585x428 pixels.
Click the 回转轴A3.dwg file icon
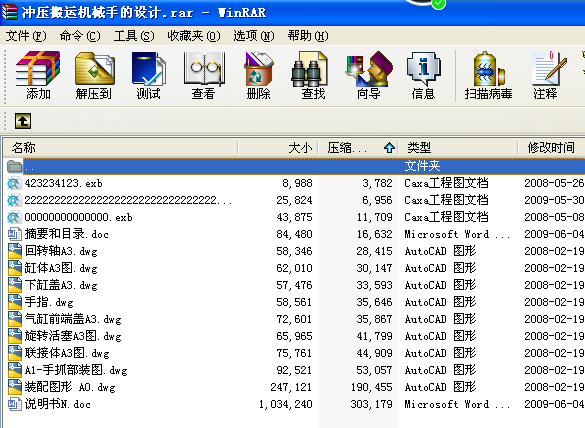click(x=15, y=251)
